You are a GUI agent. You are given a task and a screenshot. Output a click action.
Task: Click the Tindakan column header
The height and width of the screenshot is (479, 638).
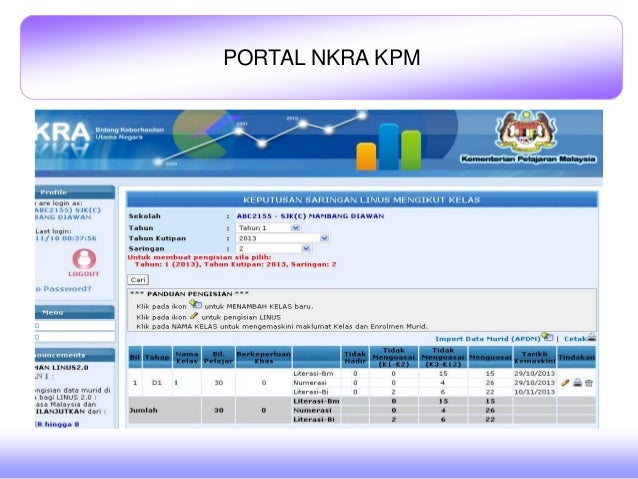click(x=577, y=357)
